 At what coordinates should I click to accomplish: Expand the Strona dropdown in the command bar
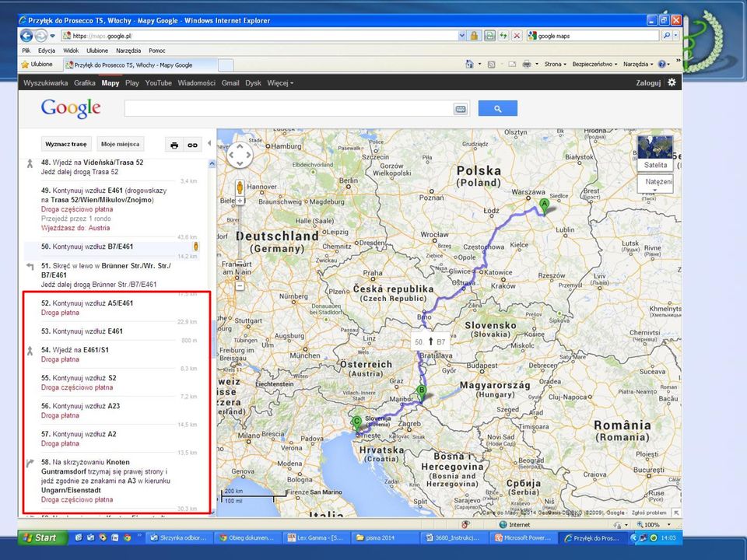pos(555,65)
